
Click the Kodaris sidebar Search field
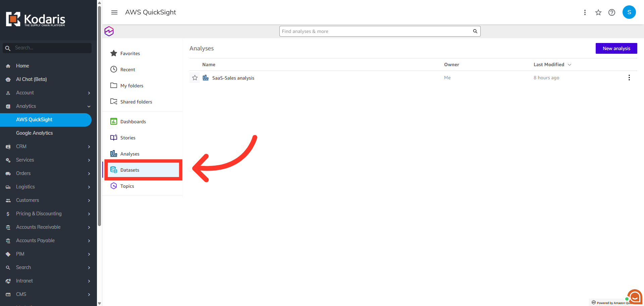click(47, 48)
